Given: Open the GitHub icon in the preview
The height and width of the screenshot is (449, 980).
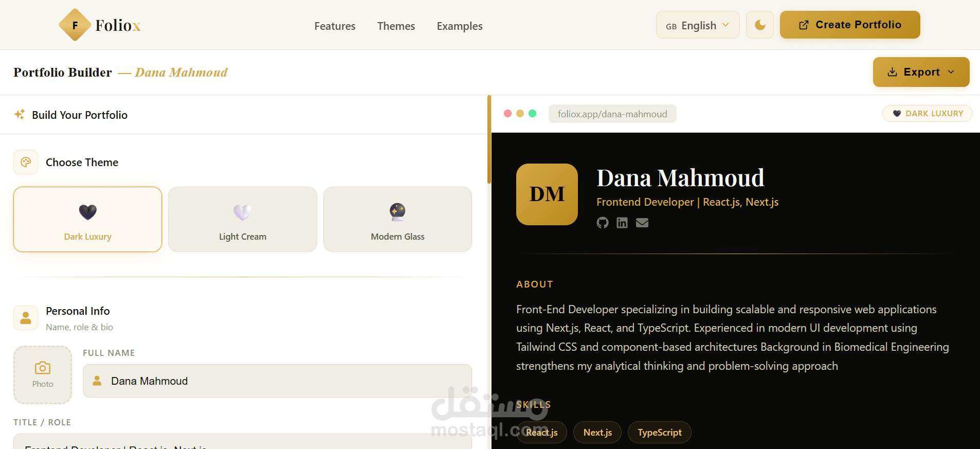Looking at the screenshot, I should point(603,223).
